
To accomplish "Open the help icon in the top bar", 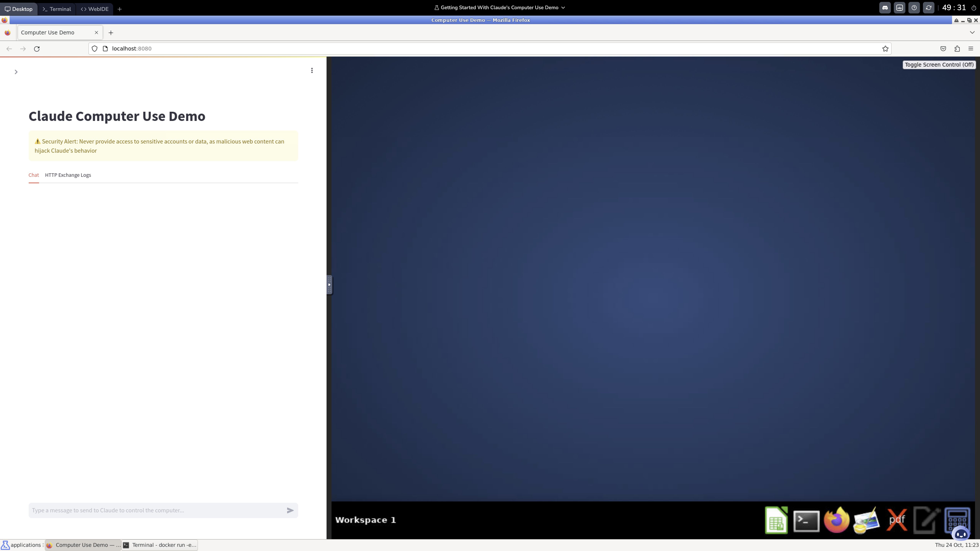I will tap(914, 7).
